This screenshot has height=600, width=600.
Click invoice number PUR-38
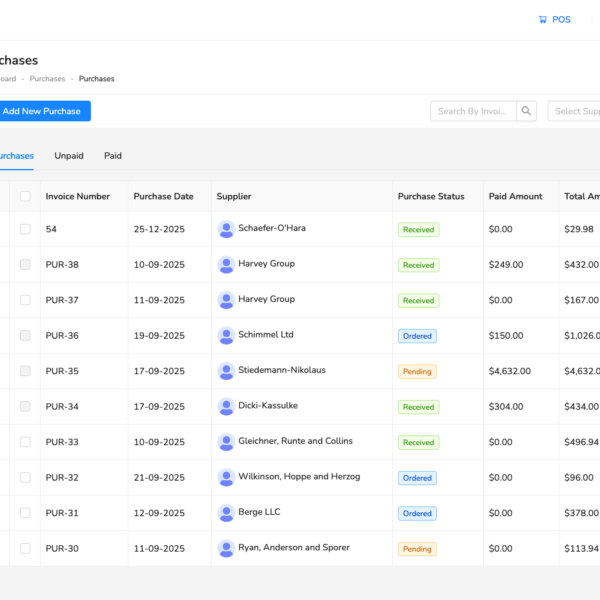point(62,265)
